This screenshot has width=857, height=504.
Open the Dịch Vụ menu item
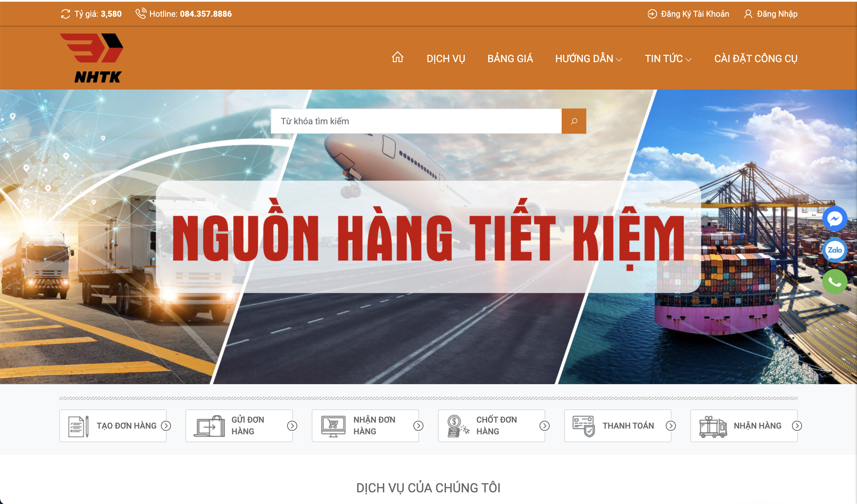click(446, 59)
